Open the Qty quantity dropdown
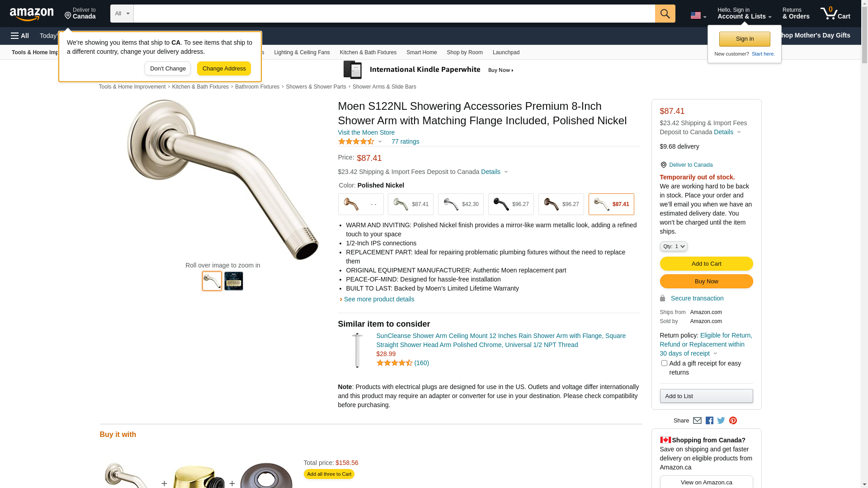 674,246
